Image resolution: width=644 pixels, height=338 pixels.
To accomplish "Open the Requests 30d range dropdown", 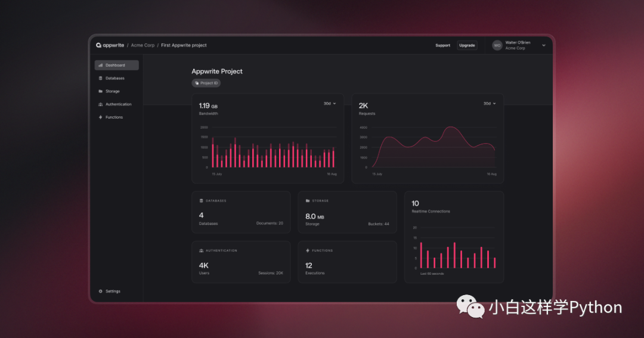I will click(489, 104).
